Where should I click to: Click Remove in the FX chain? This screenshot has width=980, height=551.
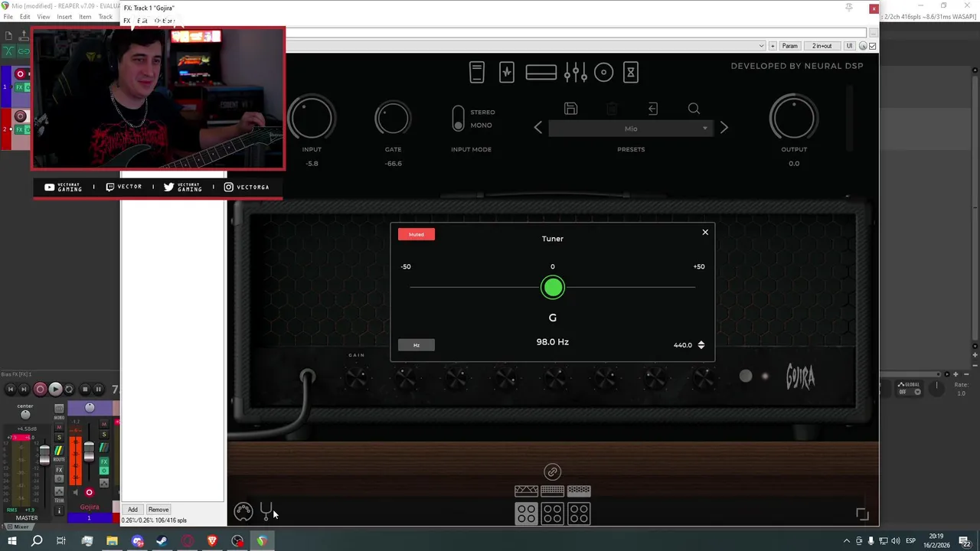point(158,510)
